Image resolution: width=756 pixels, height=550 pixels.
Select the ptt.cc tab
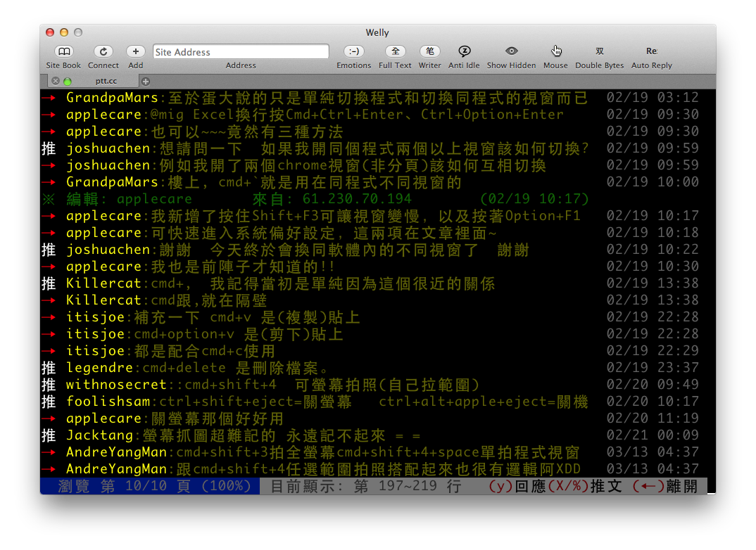click(106, 81)
